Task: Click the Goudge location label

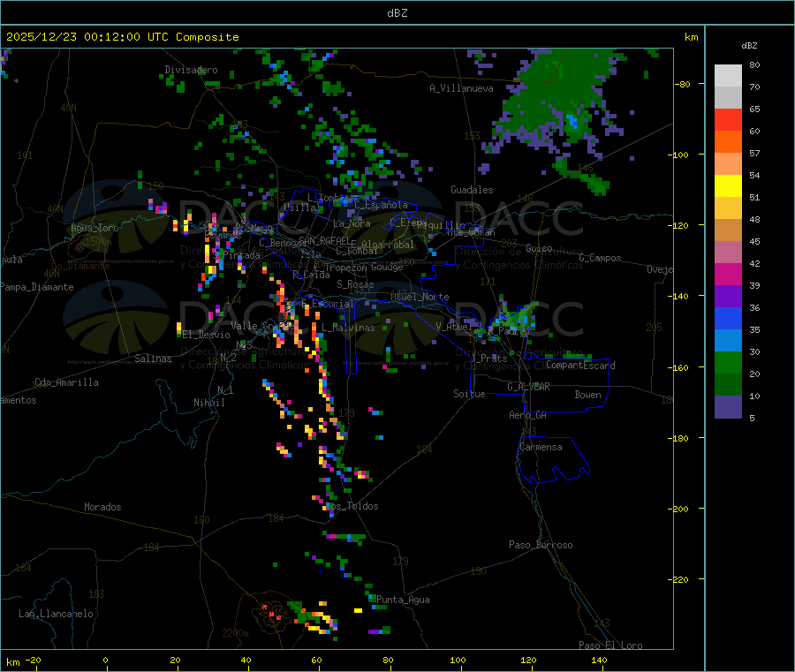Action: click(x=388, y=267)
